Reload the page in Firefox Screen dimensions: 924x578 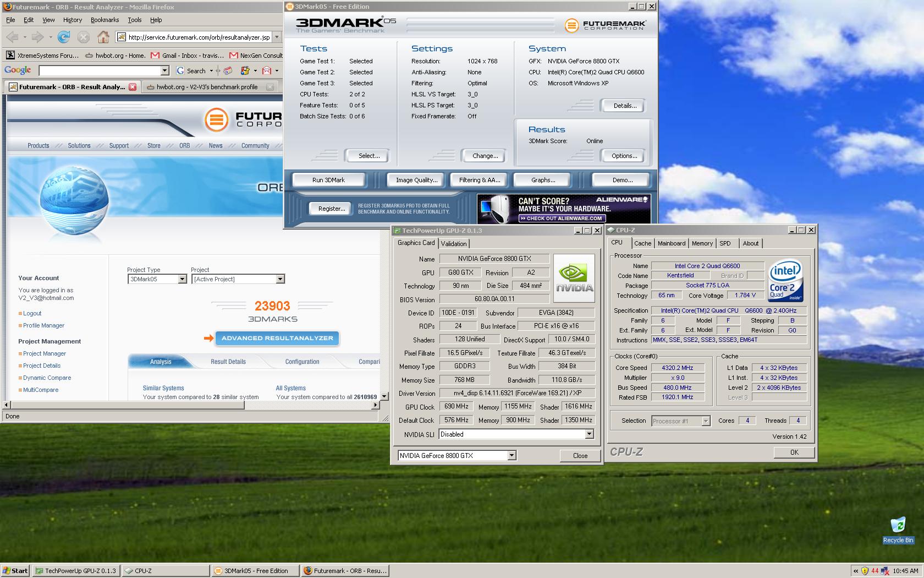[64, 37]
